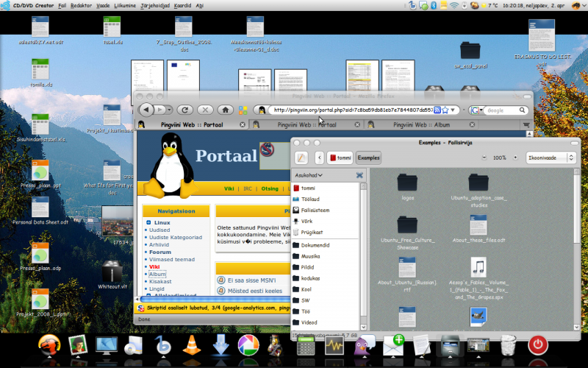
Task: Select the Ubuntu_Free_Culture_Showcase folder
Action: [407, 225]
